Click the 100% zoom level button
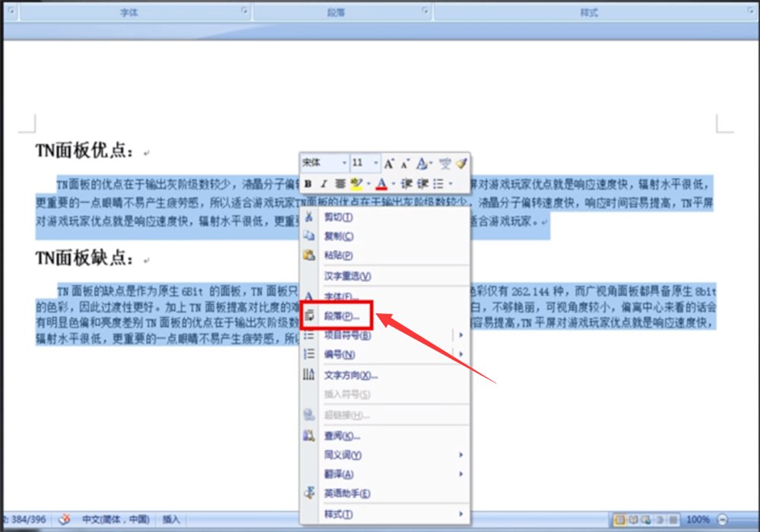760x532 pixels. point(700,520)
